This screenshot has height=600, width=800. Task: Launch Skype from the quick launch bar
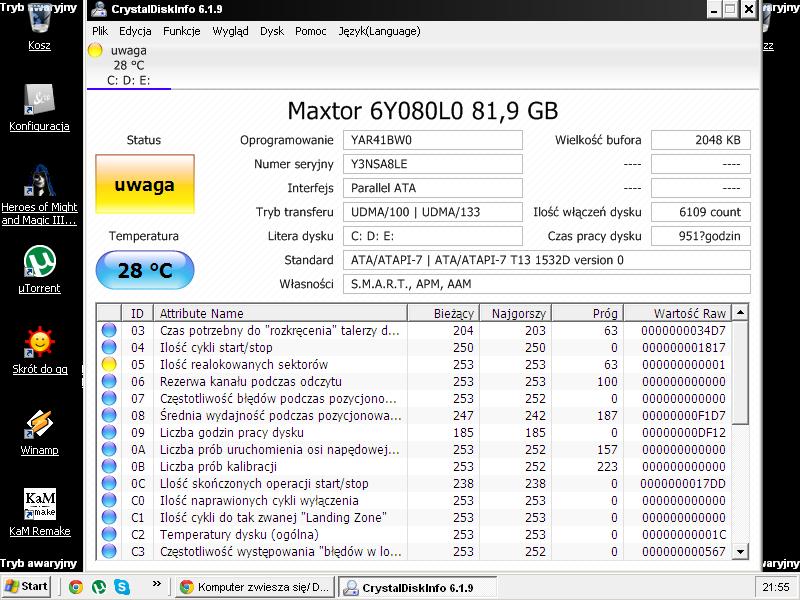point(122,587)
